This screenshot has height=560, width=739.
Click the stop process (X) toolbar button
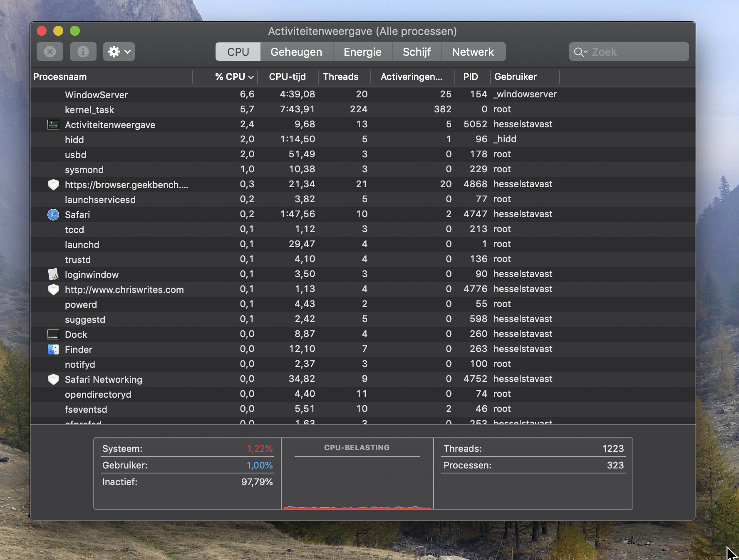(x=50, y=52)
